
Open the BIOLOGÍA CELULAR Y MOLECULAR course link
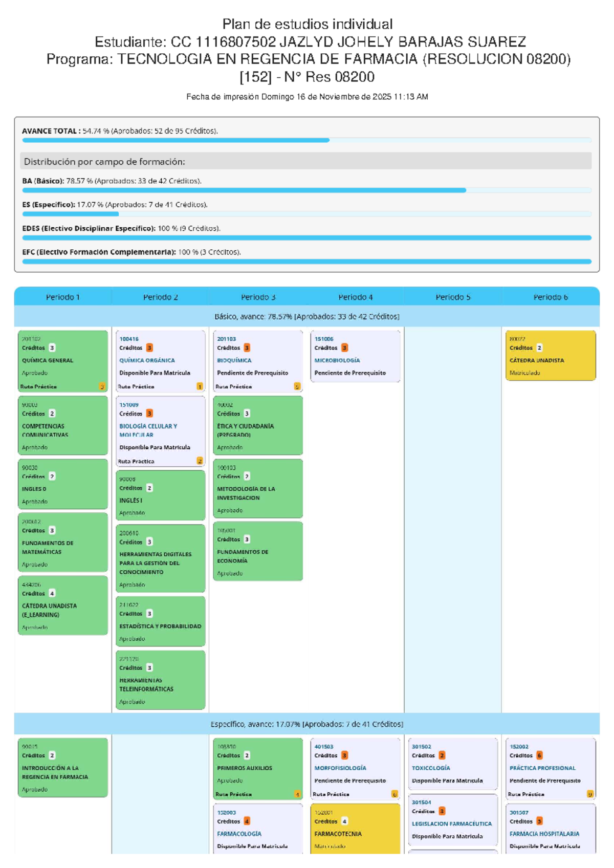pyautogui.click(x=148, y=430)
